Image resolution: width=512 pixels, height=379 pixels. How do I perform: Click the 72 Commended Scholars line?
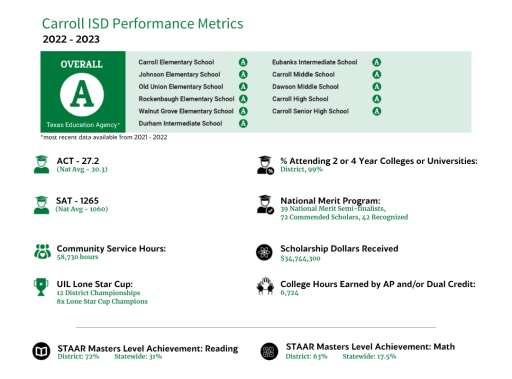pos(344,217)
